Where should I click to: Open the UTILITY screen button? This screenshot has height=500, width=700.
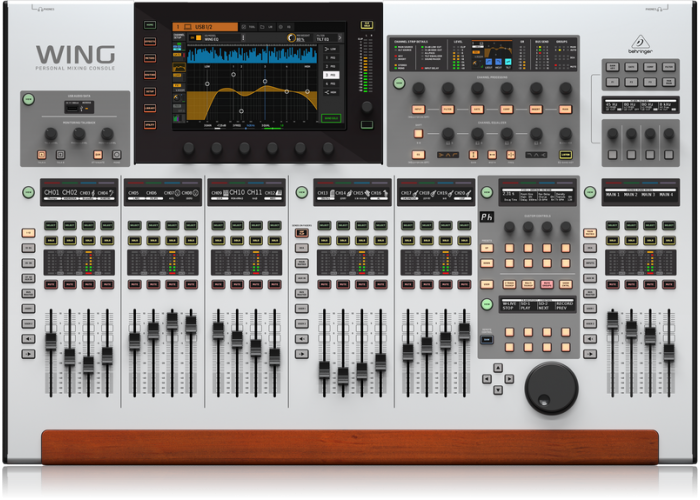[x=150, y=125]
